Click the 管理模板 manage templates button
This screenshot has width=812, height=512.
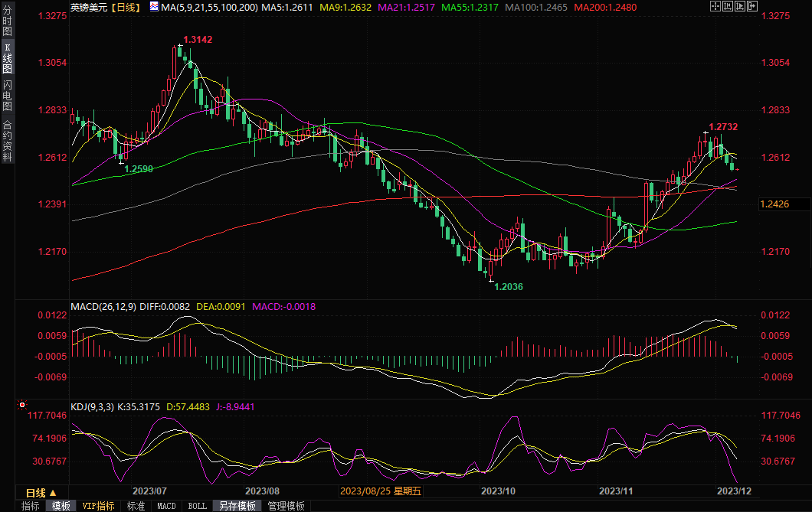(286, 506)
